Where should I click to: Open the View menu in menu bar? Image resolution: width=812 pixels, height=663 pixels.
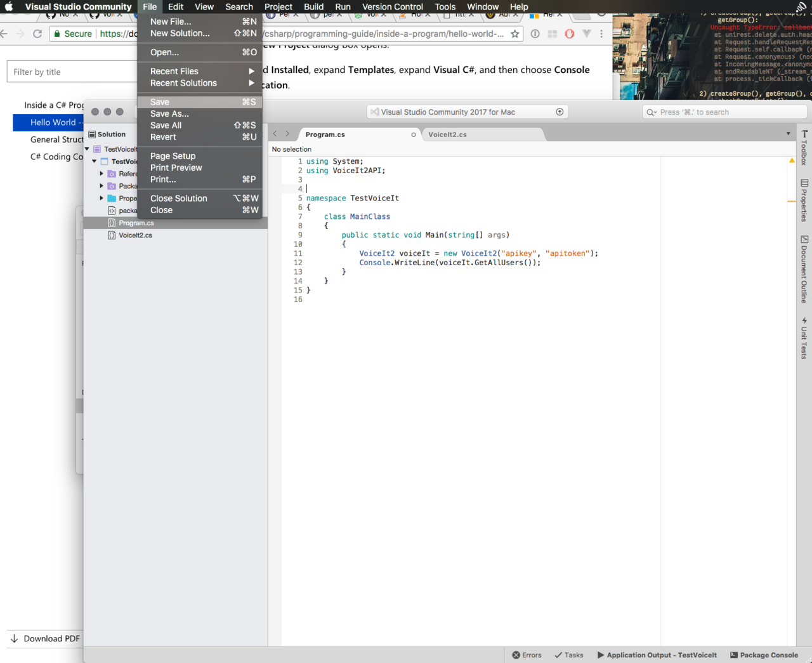pos(204,6)
